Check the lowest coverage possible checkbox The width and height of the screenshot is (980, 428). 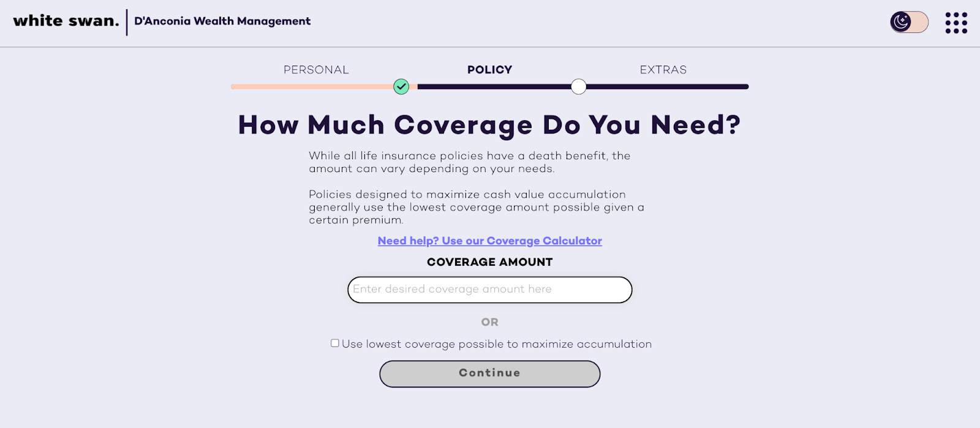click(335, 344)
